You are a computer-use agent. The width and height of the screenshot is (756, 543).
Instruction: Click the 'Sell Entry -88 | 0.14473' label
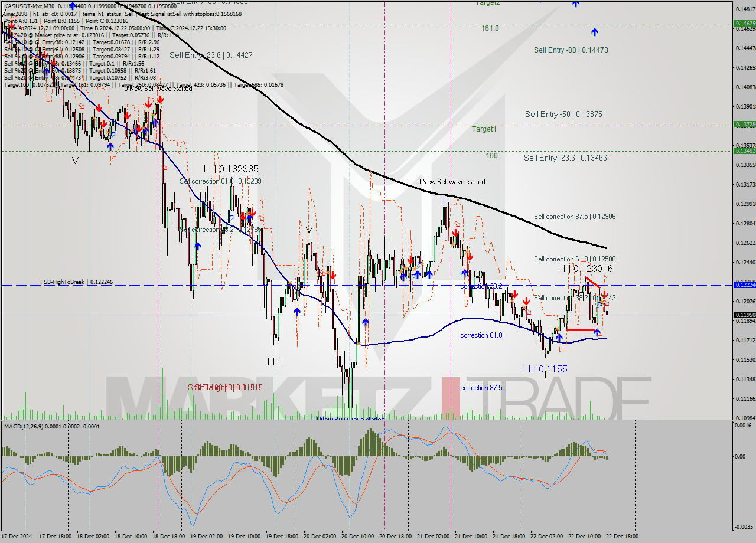(x=571, y=50)
